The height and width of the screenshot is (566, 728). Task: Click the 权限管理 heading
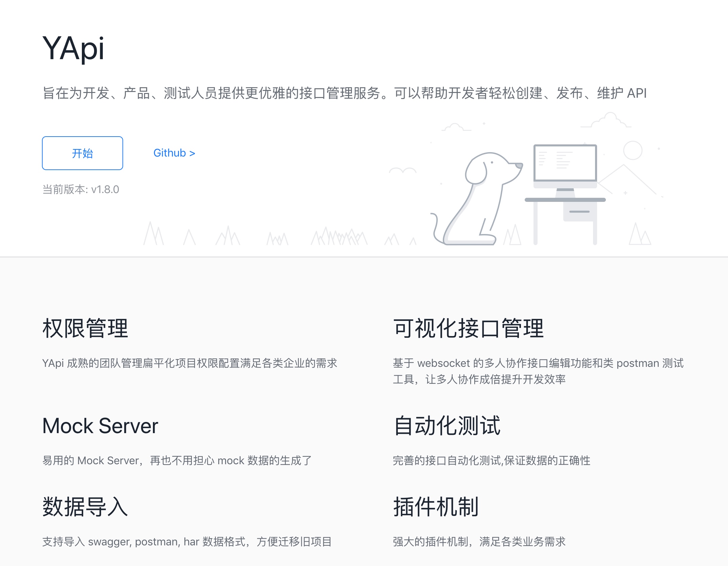(85, 328)
